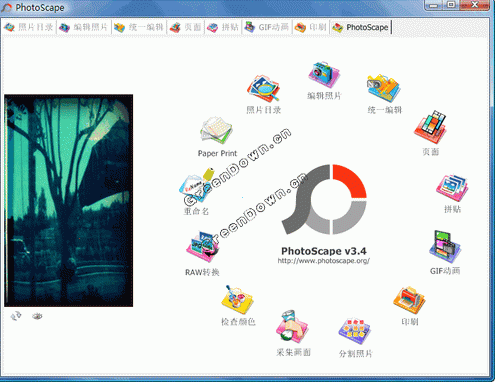The image size is (495, 382).
Task: Open 统一编辑 batch editor icon
Action: point(384,88)
